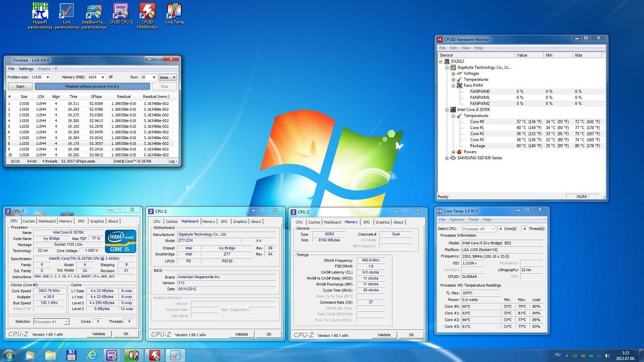The width and height of the screenshot is (644, 362).
Task: Open the Run count dropdown in LinX
Action: coord(154,77)
